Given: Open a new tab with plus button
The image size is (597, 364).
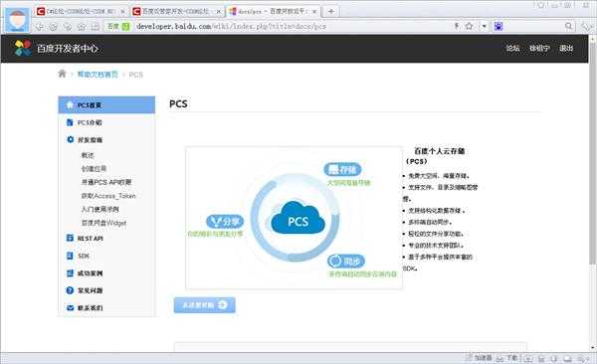Looking at the screenshot, I should [x=331, y=11].
